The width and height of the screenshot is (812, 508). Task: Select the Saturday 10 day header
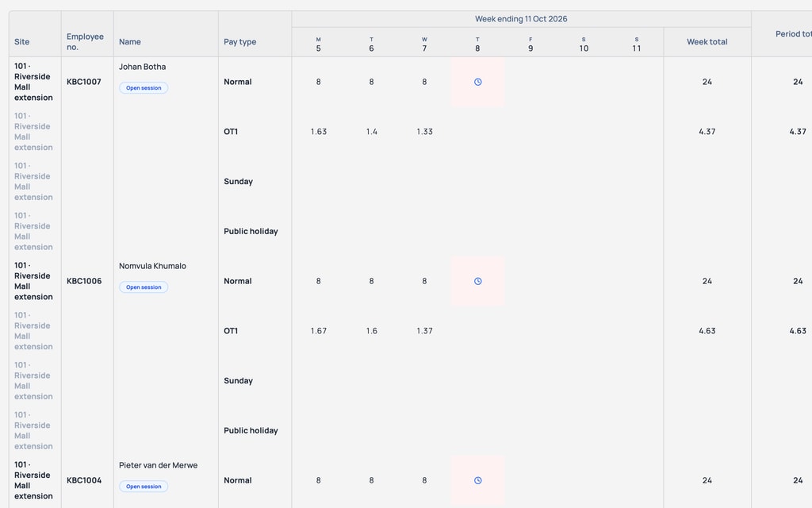(584, 44)
